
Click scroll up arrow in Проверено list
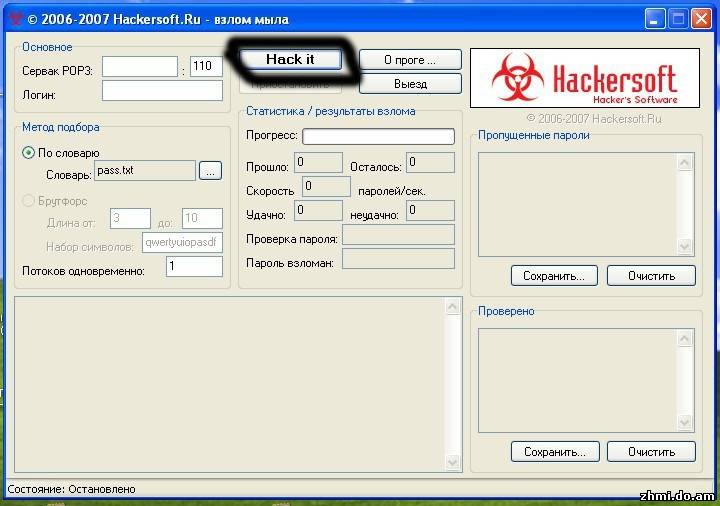(x=684, y=339)
